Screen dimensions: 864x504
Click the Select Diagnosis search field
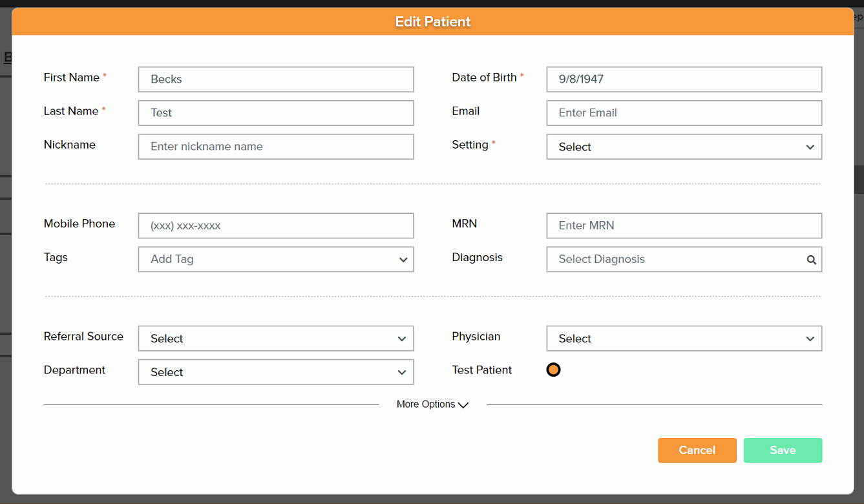tap(684, 259)
